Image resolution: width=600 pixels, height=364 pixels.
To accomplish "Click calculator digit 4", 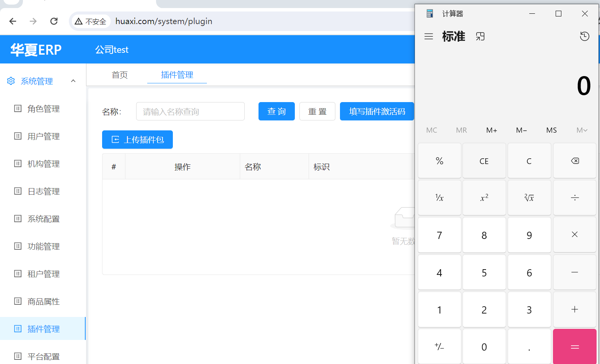I will [439, 272].
